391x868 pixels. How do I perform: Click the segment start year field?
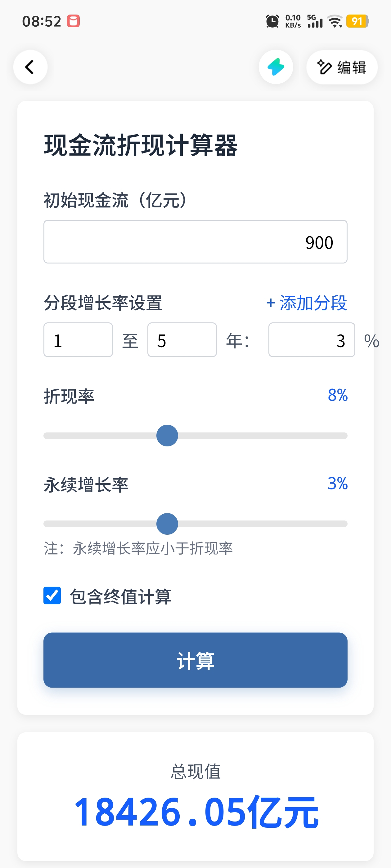(78, 340)
